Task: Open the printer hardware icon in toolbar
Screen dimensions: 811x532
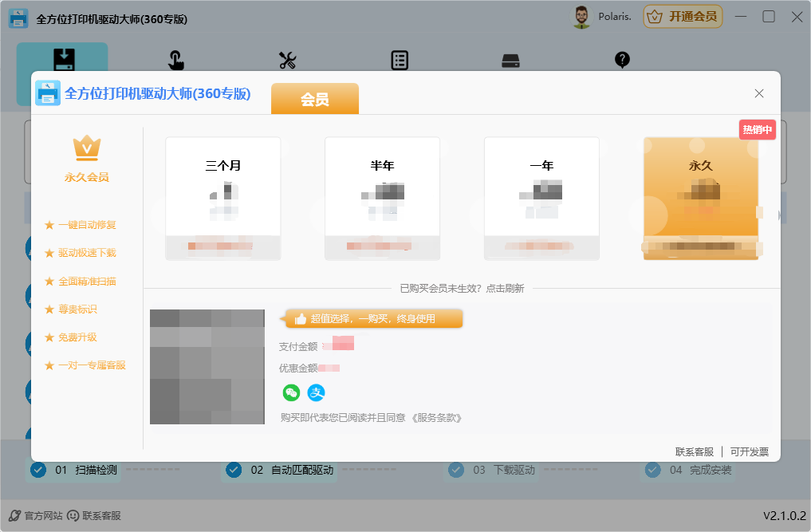Action: pyautogui.click(x=510, y=60)
